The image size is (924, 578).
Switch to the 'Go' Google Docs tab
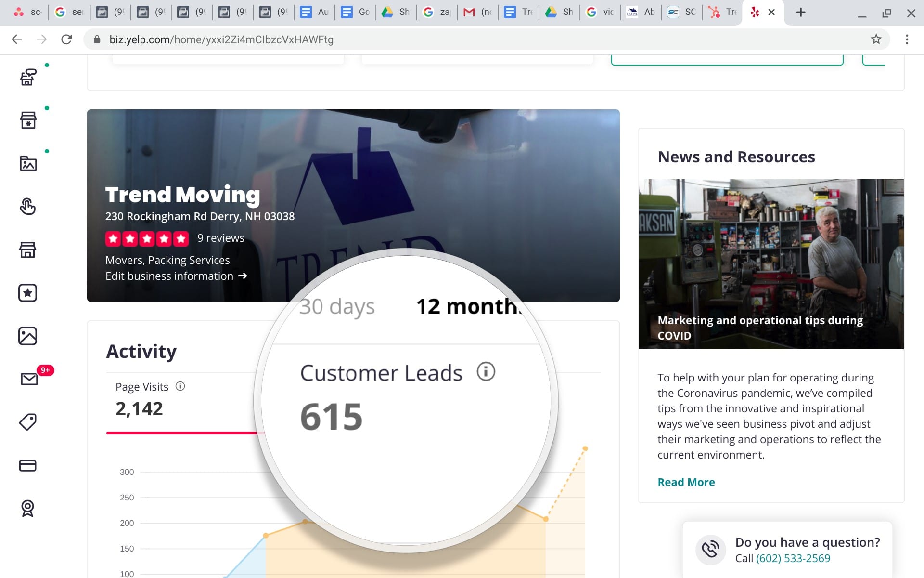(x=355, y=12)
